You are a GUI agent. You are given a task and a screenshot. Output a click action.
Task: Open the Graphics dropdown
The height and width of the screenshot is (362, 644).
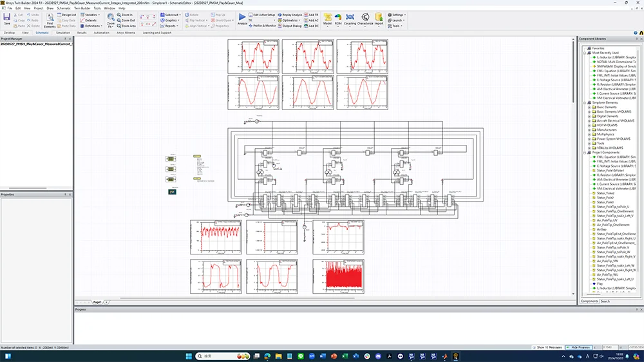pos(170,20)
